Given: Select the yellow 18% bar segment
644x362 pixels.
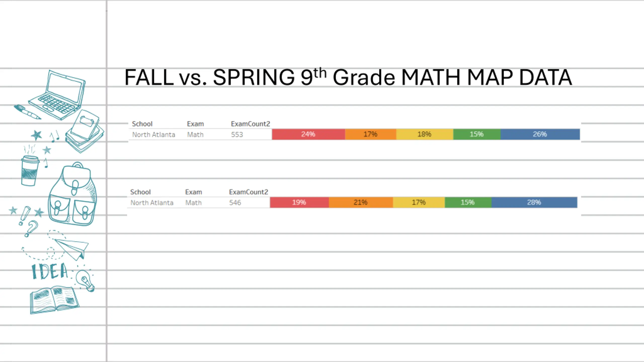Looking at the screenshot, I should coord(425,134).
